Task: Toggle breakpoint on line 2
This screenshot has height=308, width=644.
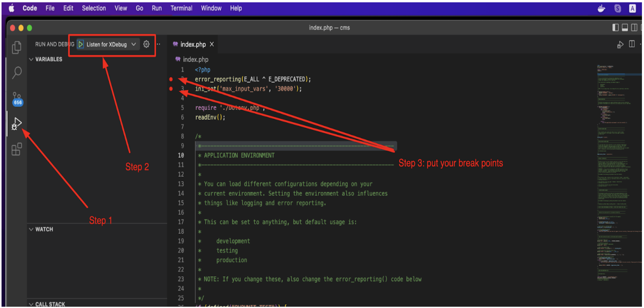Action: pyautogui.click(x=171, y=79)
